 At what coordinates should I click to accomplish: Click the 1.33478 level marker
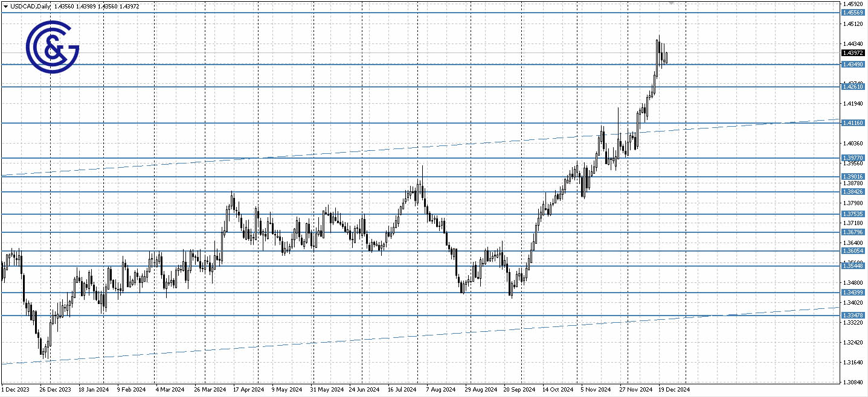(x=854, y=316)
